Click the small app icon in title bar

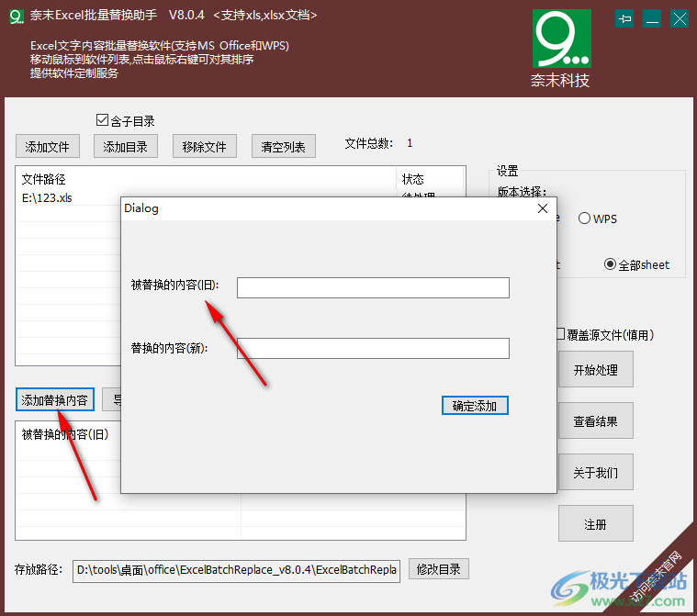coord(17,17)
